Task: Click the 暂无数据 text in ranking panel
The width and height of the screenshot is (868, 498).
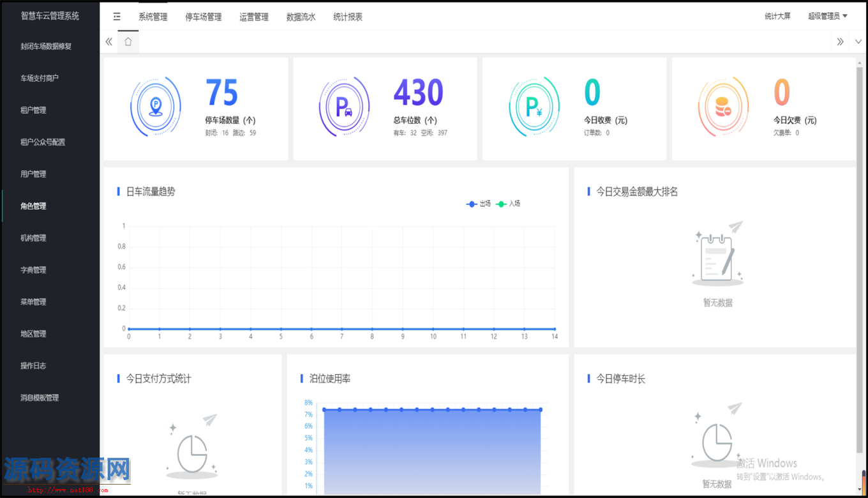Action: pyautogui.click(x=718, y=303)
